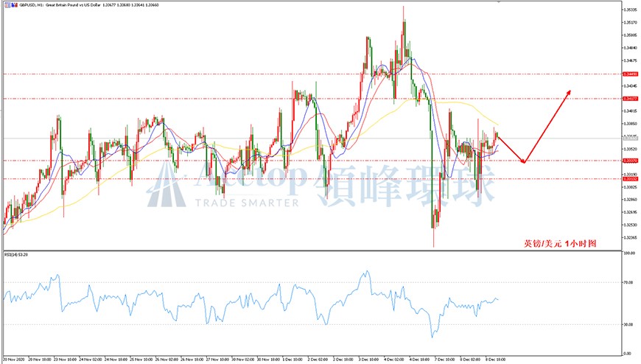This screenshot has width=641, height=364.
Task: Click the chart window icon beside GBPUSD title
Action: tap(7, 5)
